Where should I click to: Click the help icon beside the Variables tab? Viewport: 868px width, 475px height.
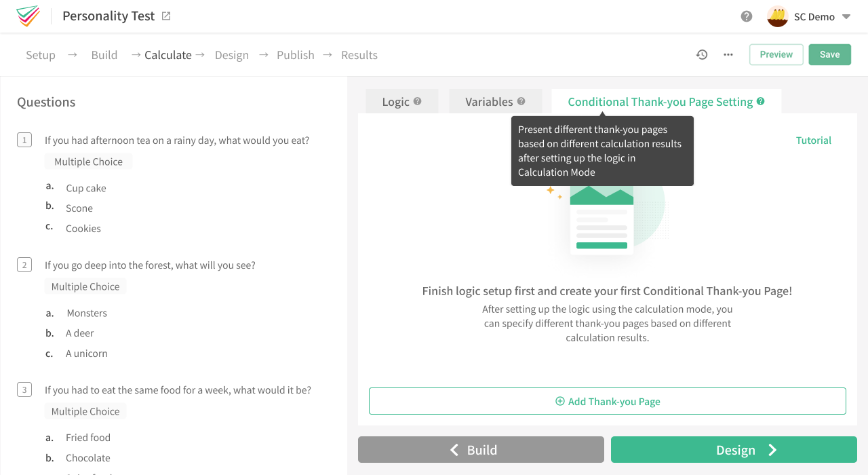pos(522,100)
